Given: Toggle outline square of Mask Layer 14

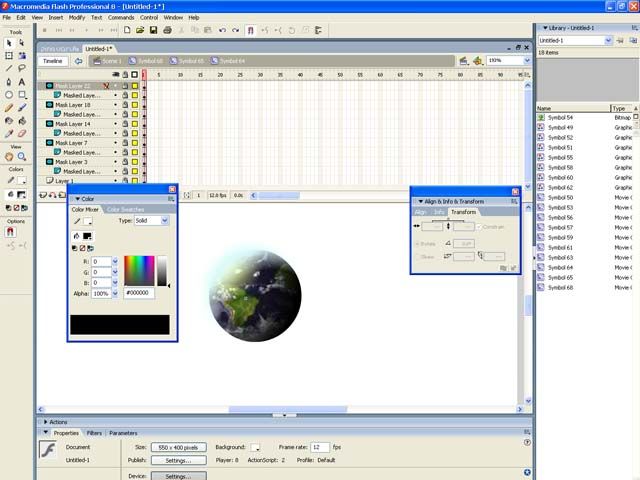Looking at the screenshot, I should [x=135, y=124].
